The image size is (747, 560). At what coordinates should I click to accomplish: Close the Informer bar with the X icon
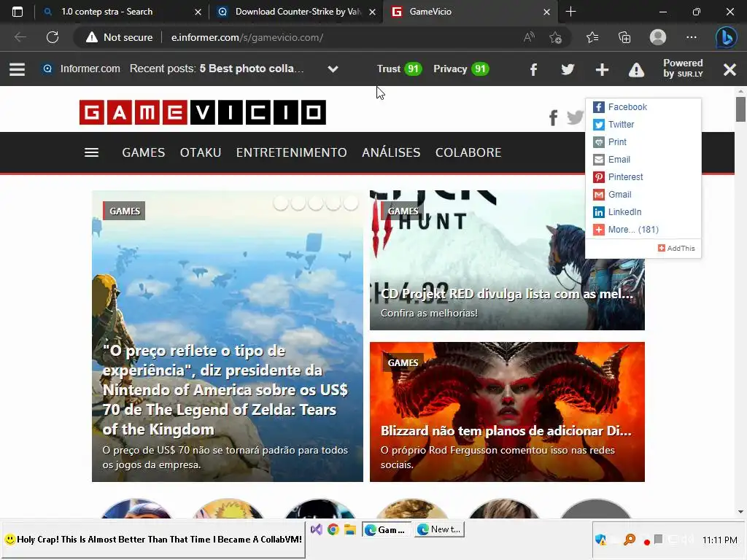click(729, 70)
